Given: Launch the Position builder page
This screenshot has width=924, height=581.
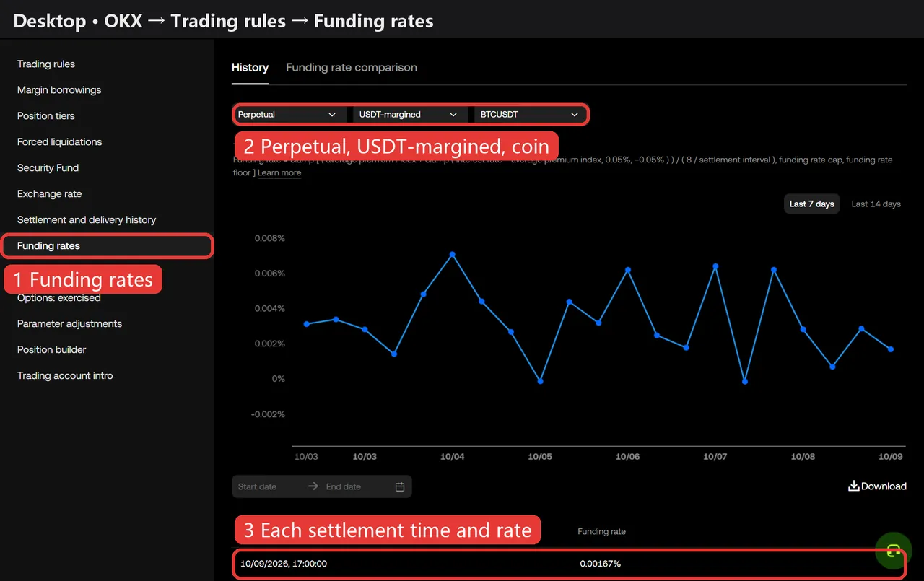Looking at the screenshot, I should 52,350.
